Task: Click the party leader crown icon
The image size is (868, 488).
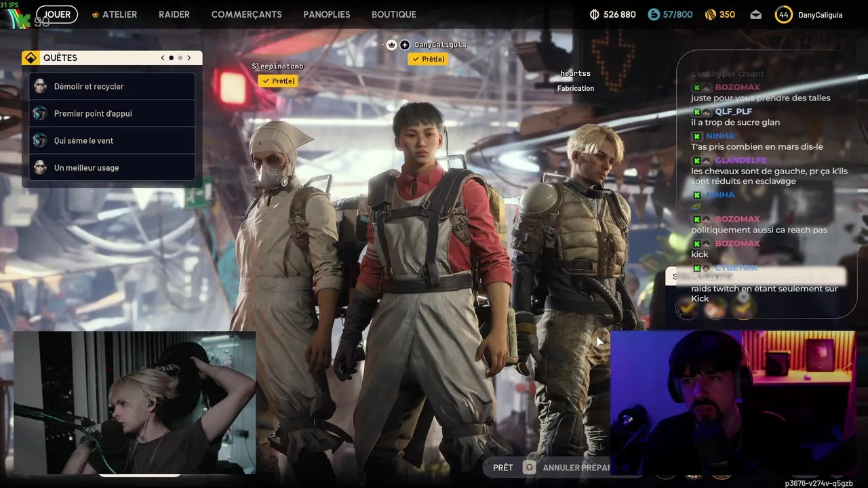Action: click(x=391, y=45)
